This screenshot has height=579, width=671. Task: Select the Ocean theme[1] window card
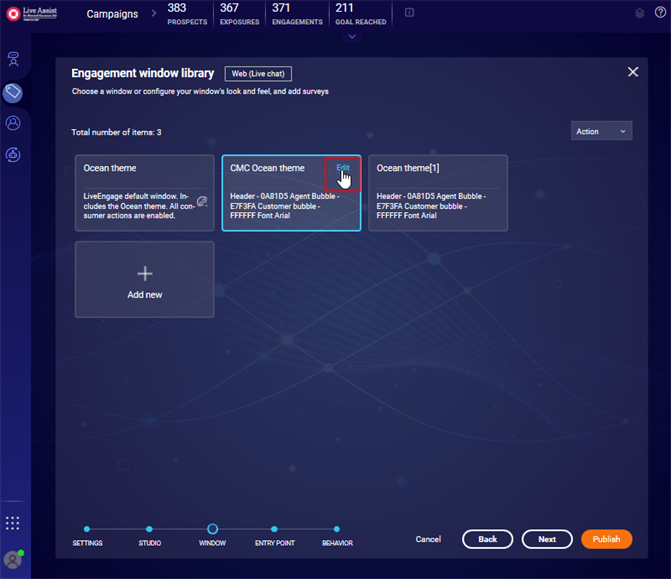pyautogui.click(x=437, y=193)
